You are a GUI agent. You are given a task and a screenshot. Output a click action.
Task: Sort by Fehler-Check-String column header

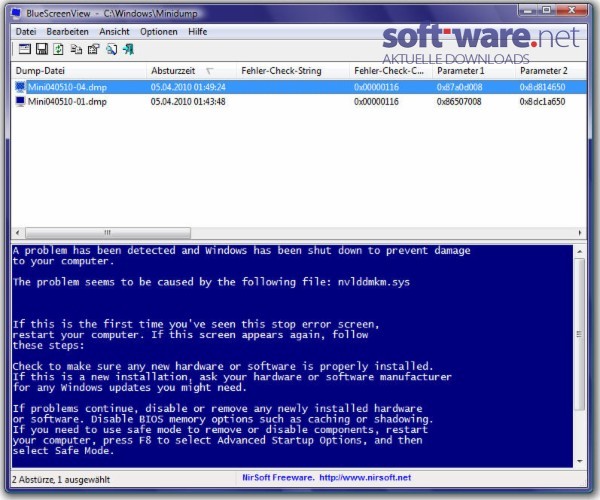tap(293, 71)
